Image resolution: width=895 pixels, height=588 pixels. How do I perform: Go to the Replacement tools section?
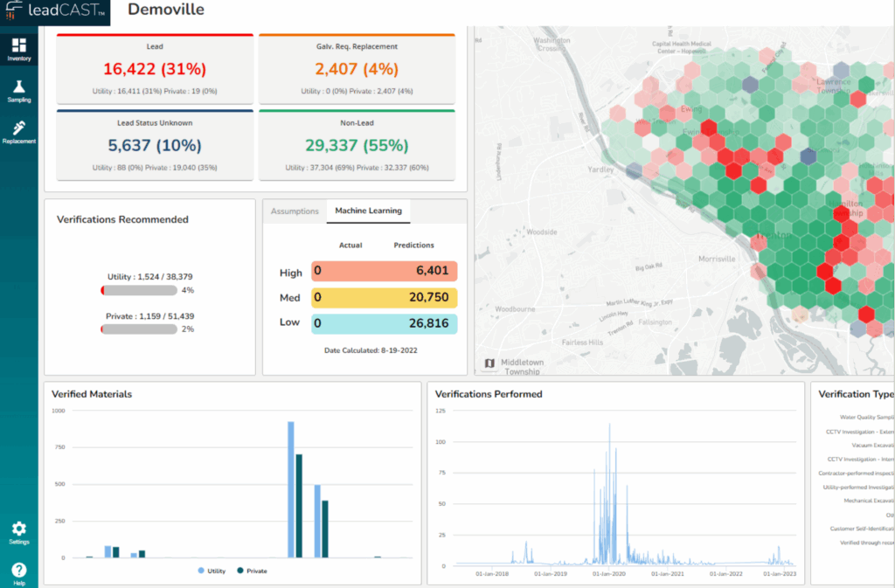pos(18,132)
